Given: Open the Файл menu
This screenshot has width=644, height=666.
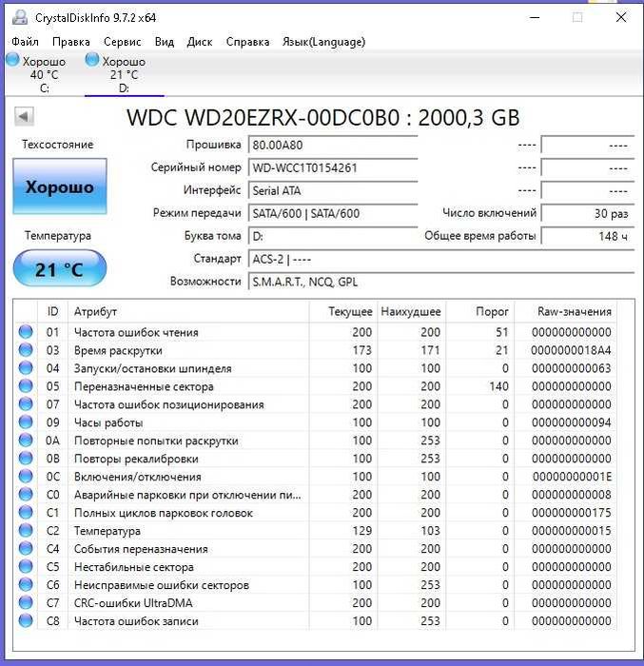Looking at the screenshot, I should [25, 42].
